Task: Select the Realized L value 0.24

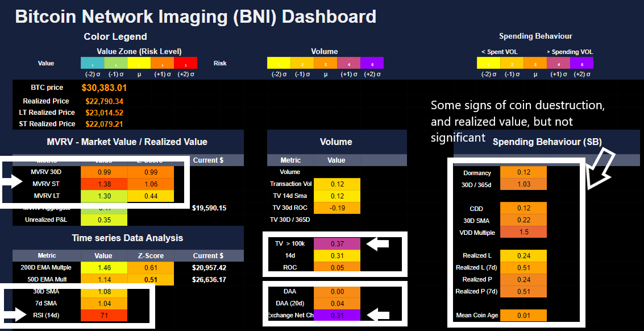Action: click(x=523, y=255)
